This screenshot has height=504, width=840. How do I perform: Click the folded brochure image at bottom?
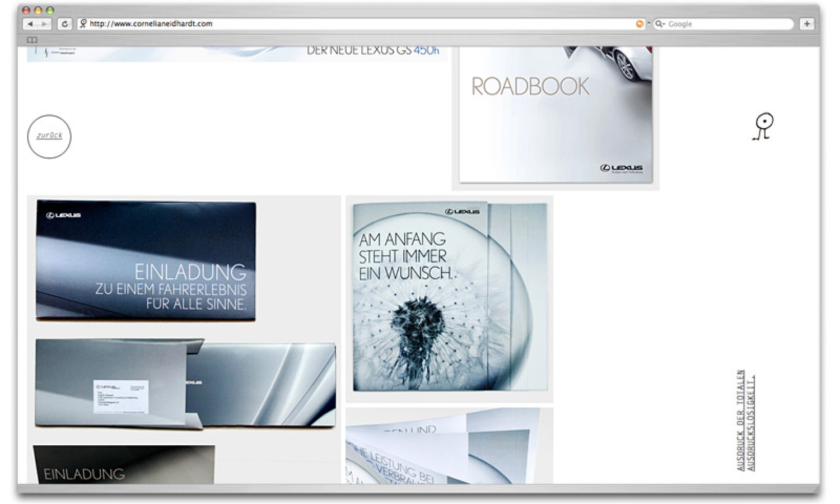click(449, 448)
